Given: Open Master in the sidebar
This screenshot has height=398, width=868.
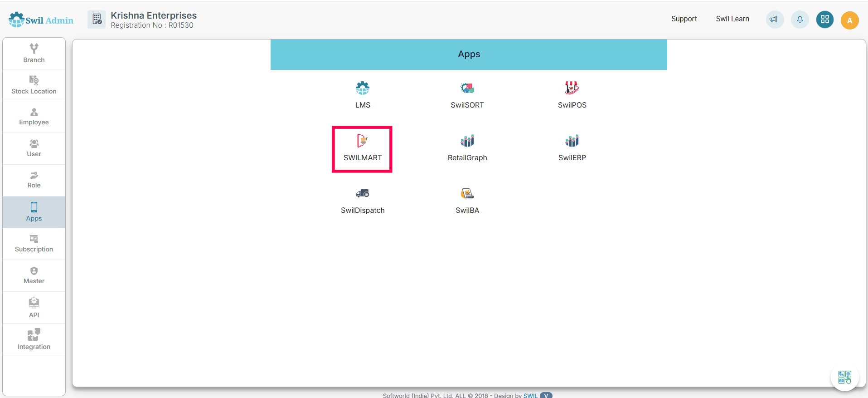Looking at the screenshot, I should coord(34,275).
